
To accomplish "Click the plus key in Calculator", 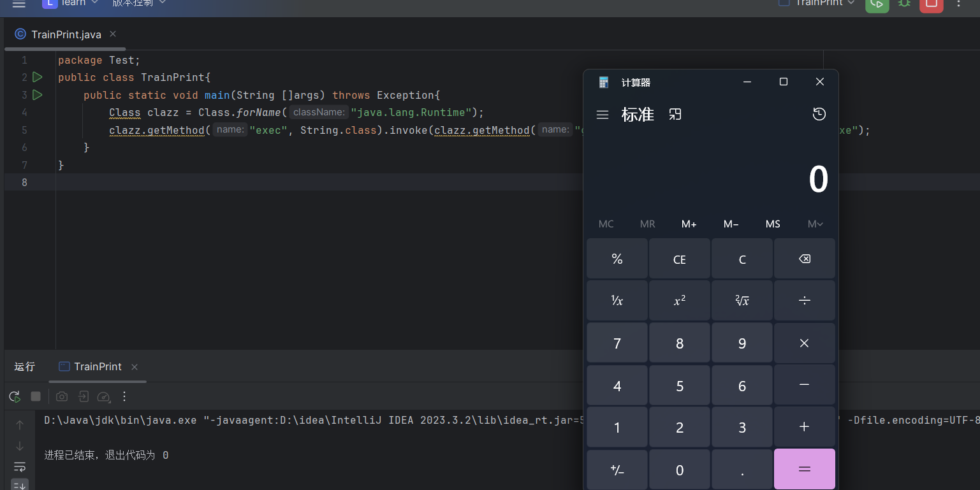I will click(x=805, y=427).
